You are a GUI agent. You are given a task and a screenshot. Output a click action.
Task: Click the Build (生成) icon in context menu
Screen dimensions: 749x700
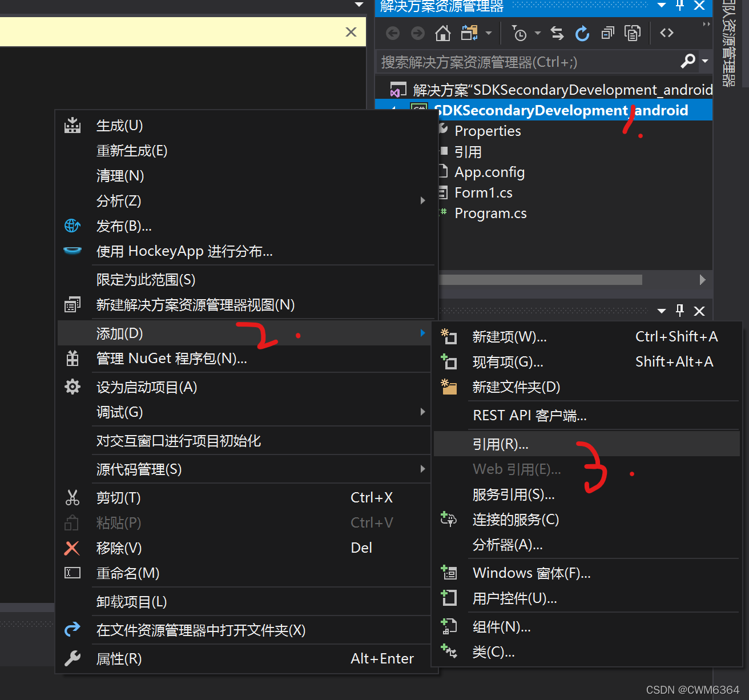pos(73,126)
